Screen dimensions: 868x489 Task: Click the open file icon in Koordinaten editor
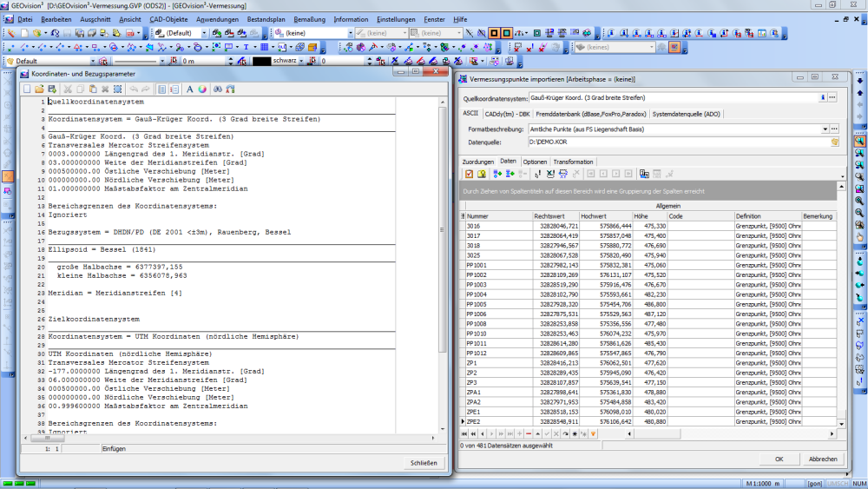[39, 89]
